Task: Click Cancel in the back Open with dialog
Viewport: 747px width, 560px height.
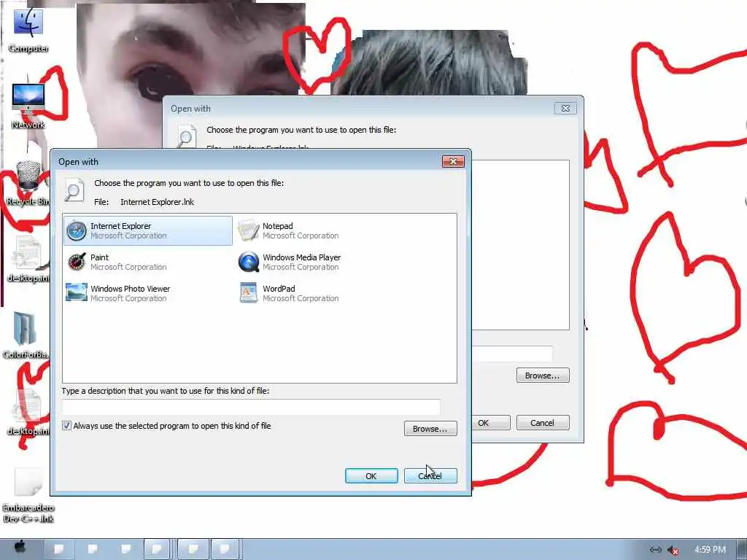Action: [543, 423]
